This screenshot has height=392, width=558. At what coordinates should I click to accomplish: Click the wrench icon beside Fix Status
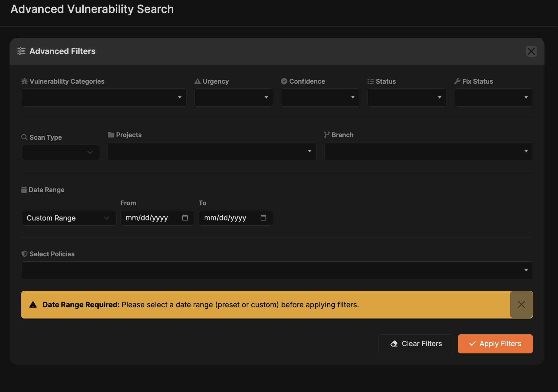pos(457,81)
